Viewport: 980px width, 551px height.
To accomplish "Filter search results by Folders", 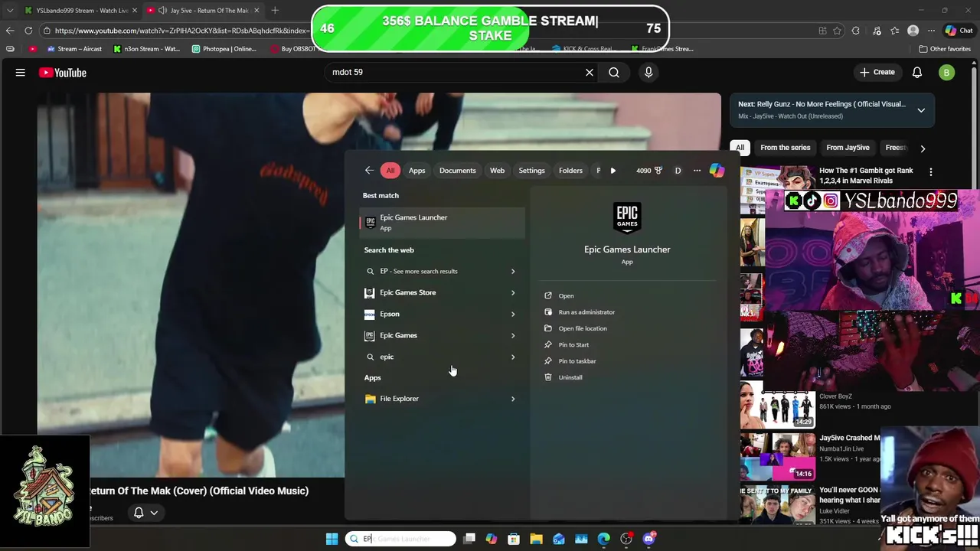I will pos(570,171).
